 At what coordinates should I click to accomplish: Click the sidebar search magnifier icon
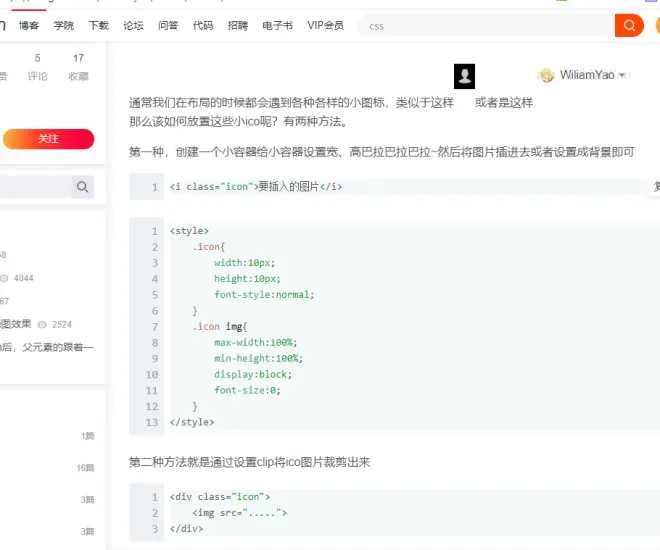click(x=82, y=187)
